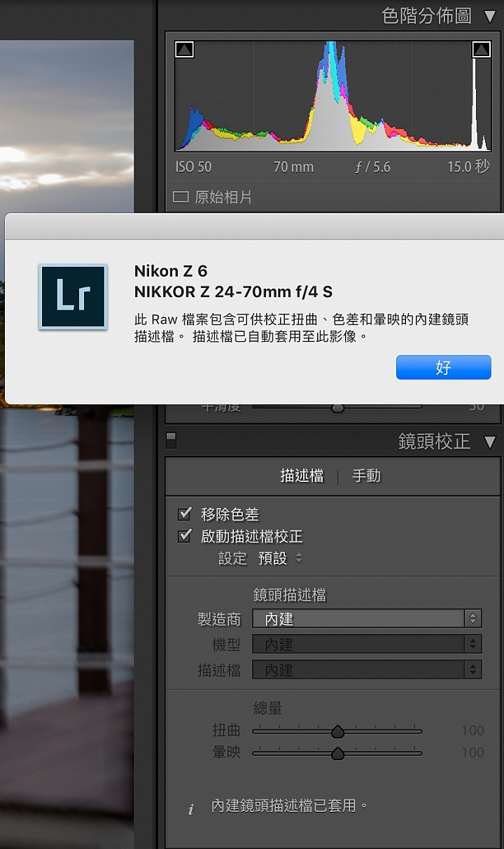Adjust the 暈映 slider handle
Screen dimensions: 504x849
tap(337, 754)
